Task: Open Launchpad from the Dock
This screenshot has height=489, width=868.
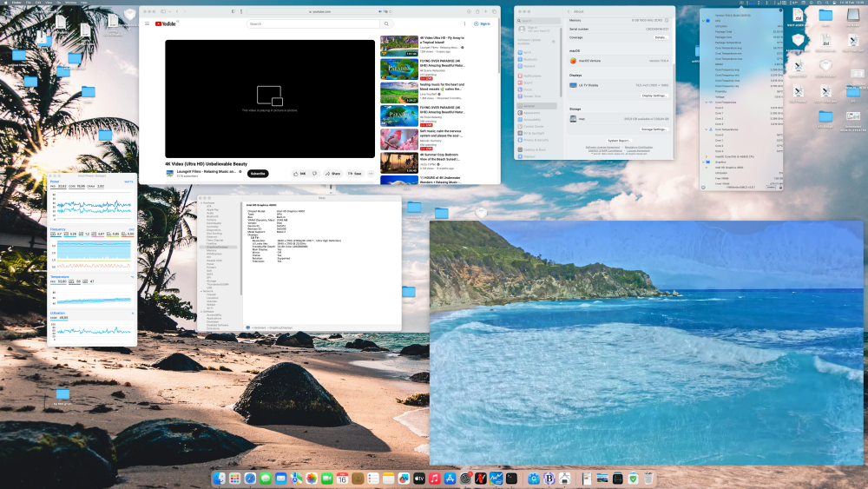Action: click(x=234, y=479)
